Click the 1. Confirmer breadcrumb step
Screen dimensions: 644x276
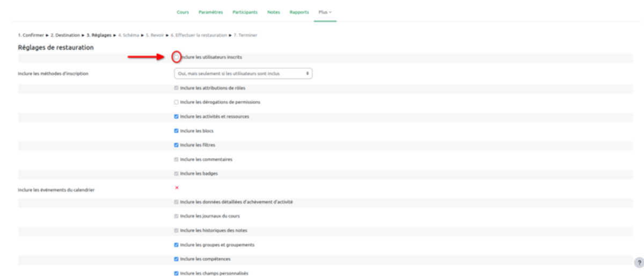(x=31, y=35)
